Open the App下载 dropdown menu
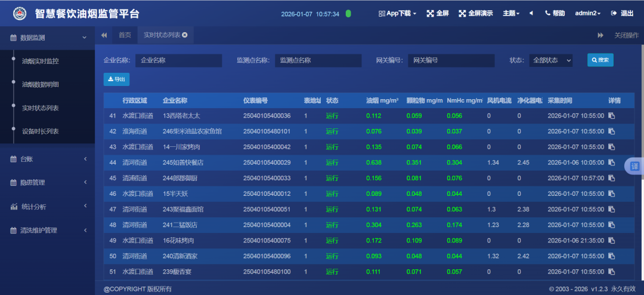644x295 pixels. tap(397, 13)
